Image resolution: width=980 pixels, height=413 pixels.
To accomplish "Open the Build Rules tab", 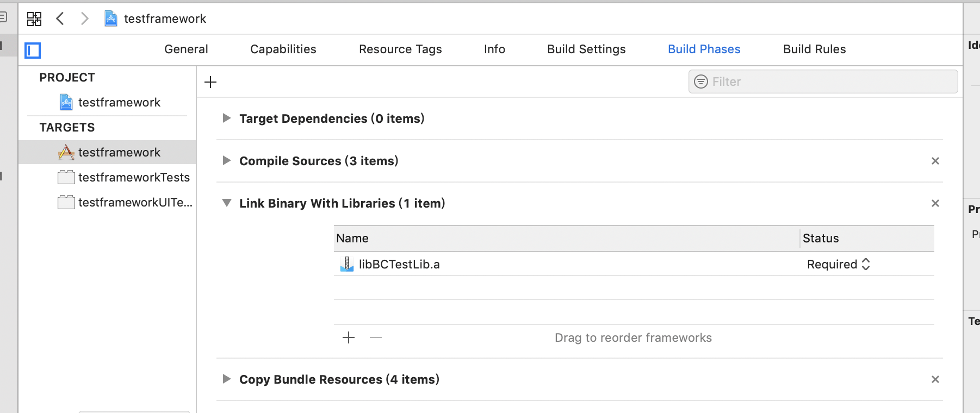I will (815, 49).
